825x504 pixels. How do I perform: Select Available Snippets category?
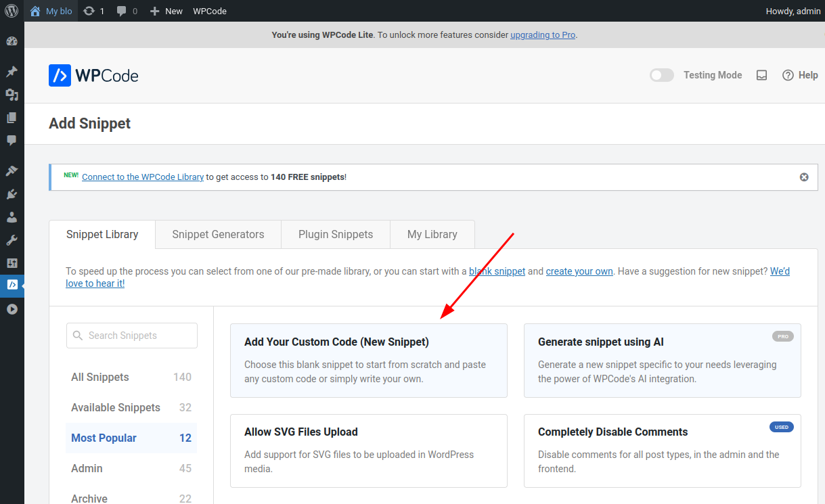click(131, 407)
